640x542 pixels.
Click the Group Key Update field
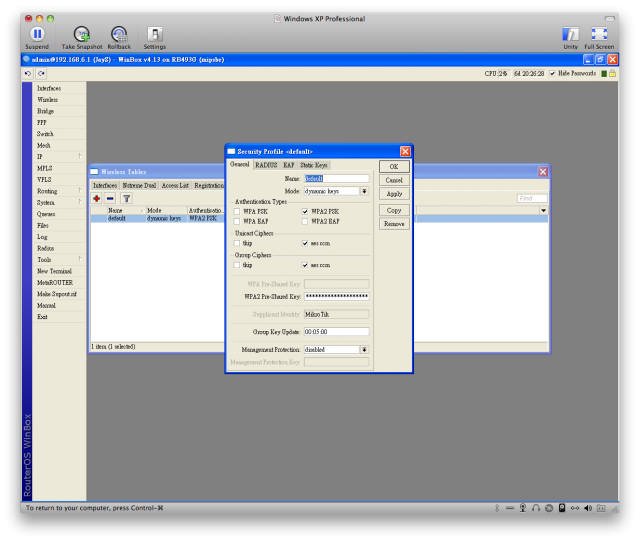click(x=336, y=332)
